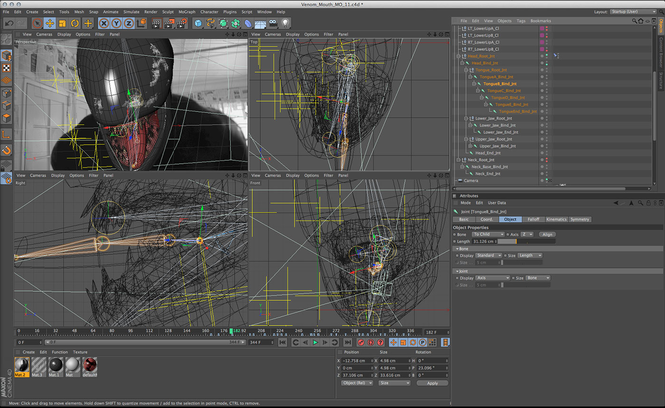Select Texture mode checkerboard icon

point(6,68)
